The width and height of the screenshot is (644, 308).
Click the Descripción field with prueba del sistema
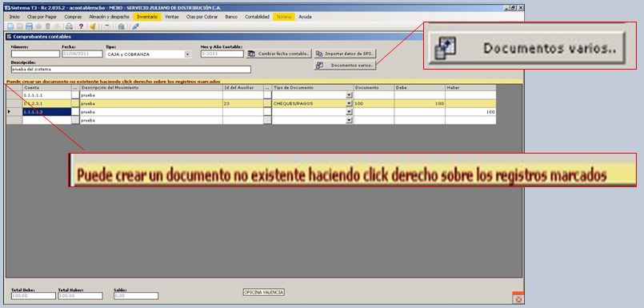tap(131, 70)
